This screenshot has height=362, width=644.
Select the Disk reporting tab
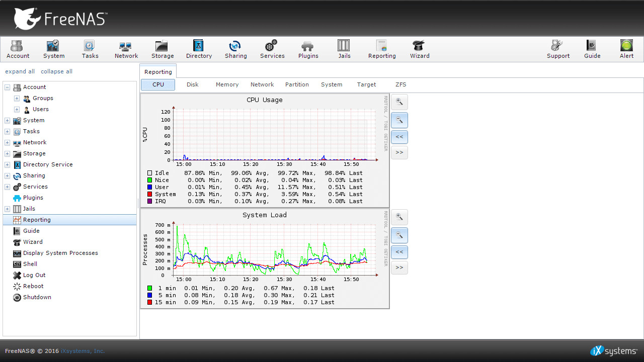point(192,84)
